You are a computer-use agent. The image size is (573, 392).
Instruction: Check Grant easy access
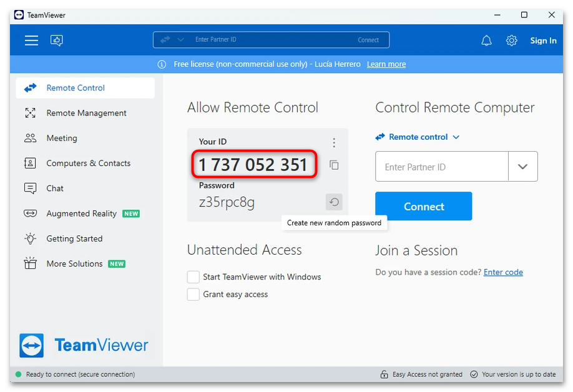pos(193,294)
